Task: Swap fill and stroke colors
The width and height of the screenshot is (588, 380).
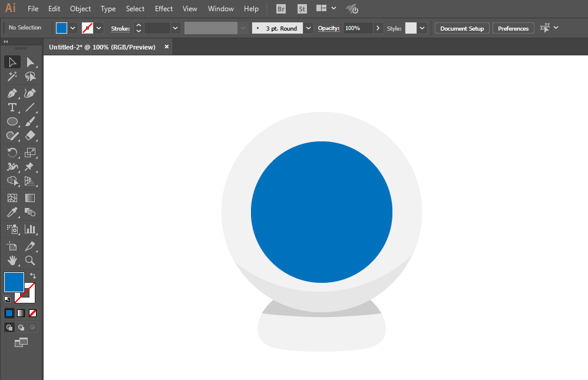Action: click(33, 276)
